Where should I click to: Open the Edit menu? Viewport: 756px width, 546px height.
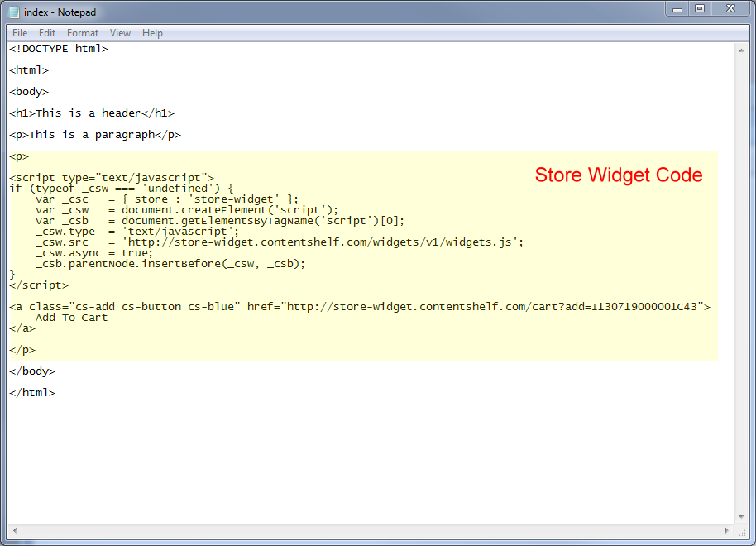click(47, 33)
